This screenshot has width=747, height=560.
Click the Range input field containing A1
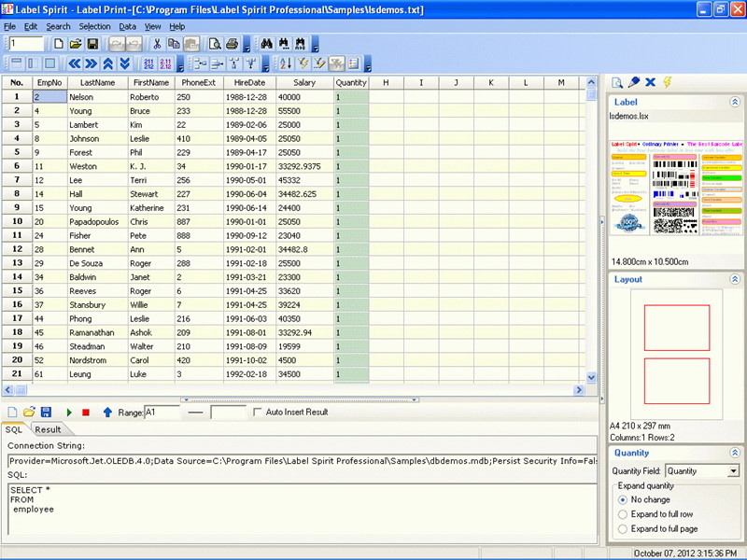tap(162, 412)
